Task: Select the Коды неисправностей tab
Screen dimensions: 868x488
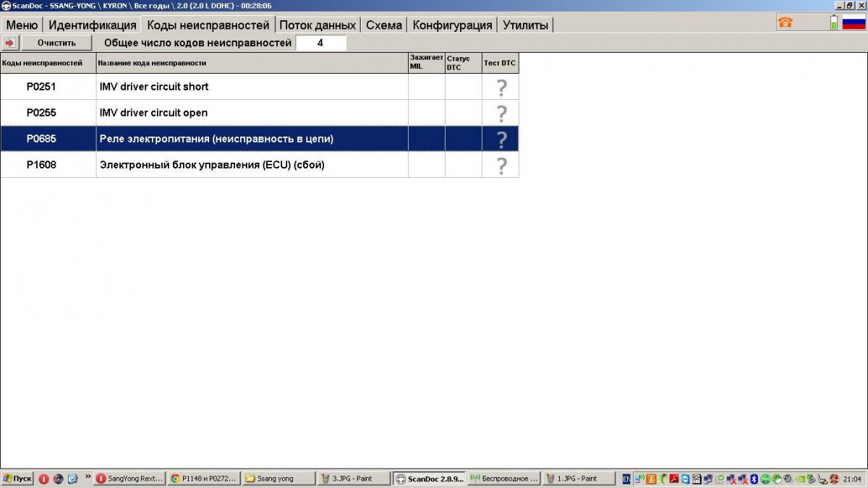Action: [208, 25]
